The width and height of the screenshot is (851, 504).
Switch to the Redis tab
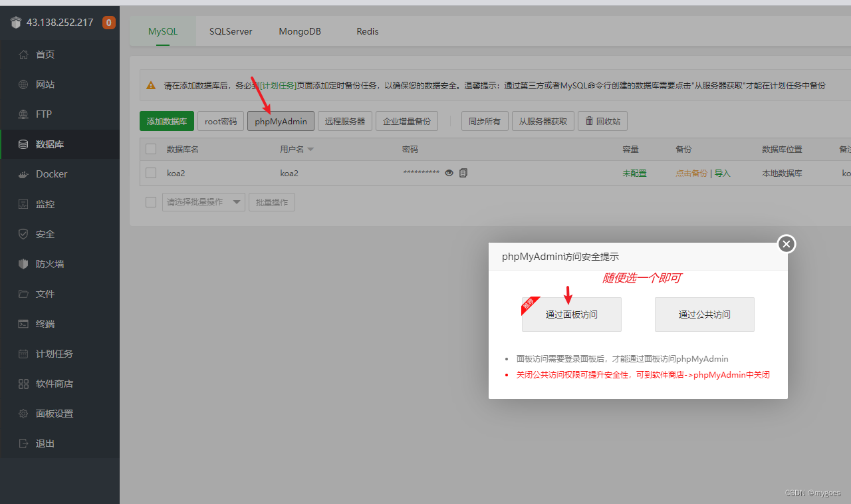coord(368,31)
